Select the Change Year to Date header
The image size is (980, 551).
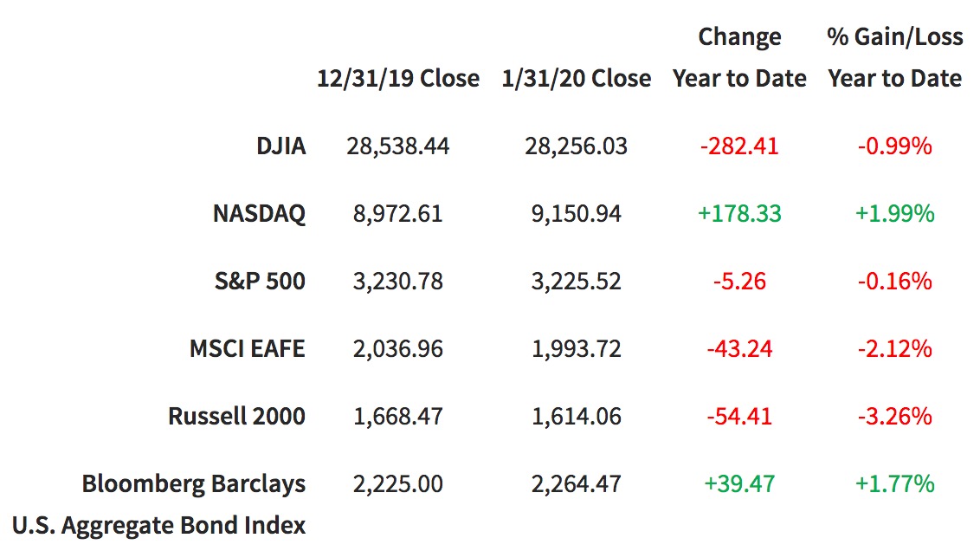pyautogui.click(x=739, y=58)
